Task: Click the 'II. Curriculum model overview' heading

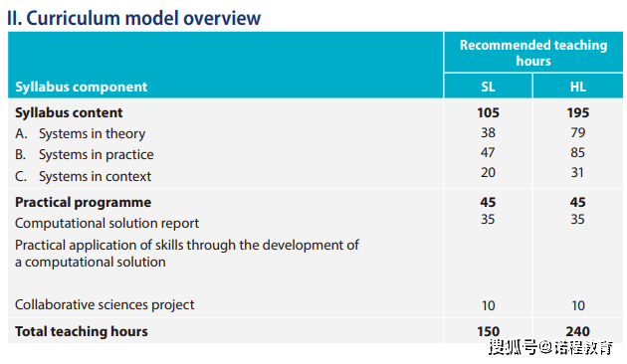Action: (134, 18)
